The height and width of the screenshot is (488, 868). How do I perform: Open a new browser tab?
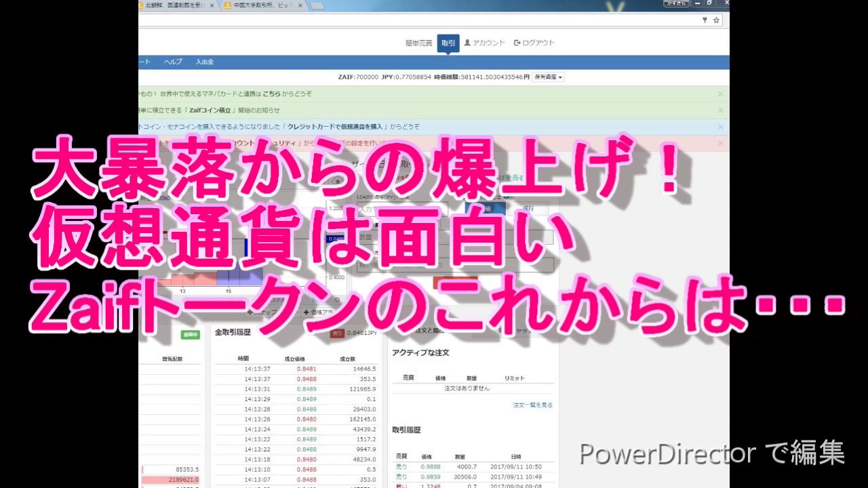(317, 5)
